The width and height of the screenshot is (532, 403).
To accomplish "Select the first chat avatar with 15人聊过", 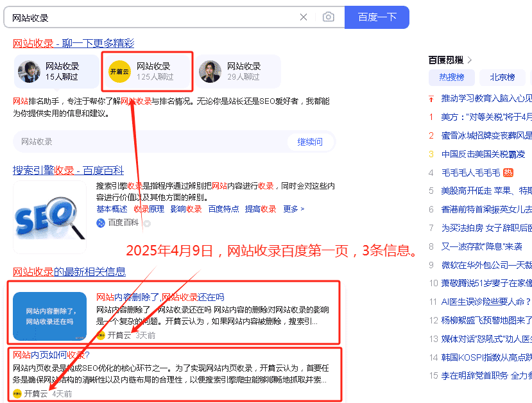I will pyautogui.click(x=30, y=71).
